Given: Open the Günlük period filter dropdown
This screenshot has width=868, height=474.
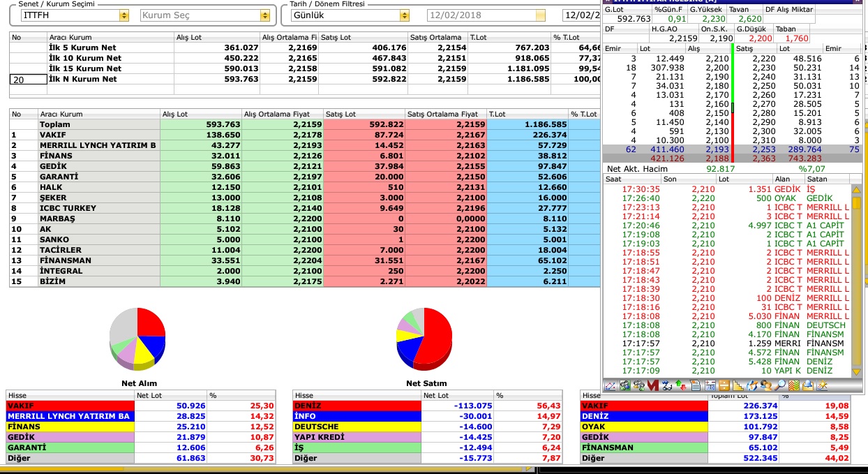Looking at the screenshot, I should [x=405, y=15].
